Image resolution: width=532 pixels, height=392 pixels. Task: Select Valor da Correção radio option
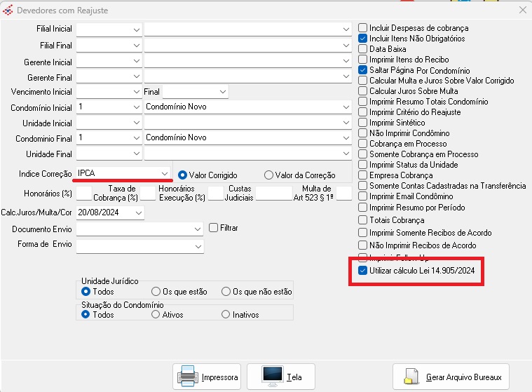[x=268, y=175]
